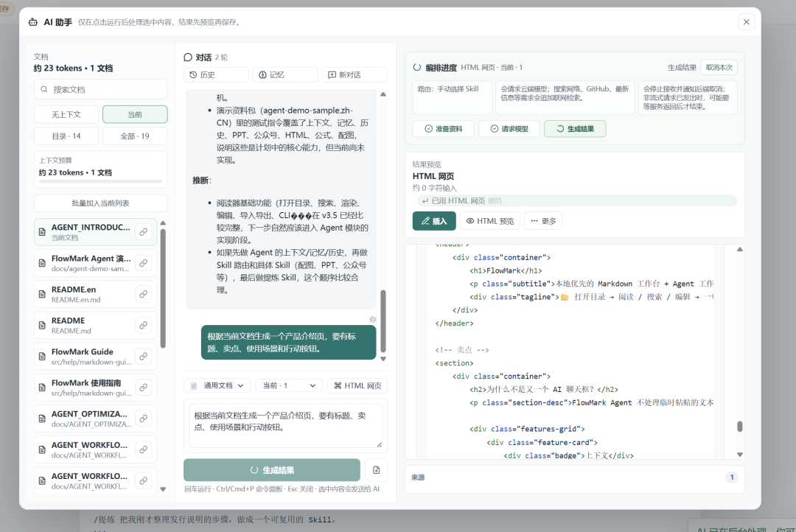Select 无上下文 context mode

point(66,114)
